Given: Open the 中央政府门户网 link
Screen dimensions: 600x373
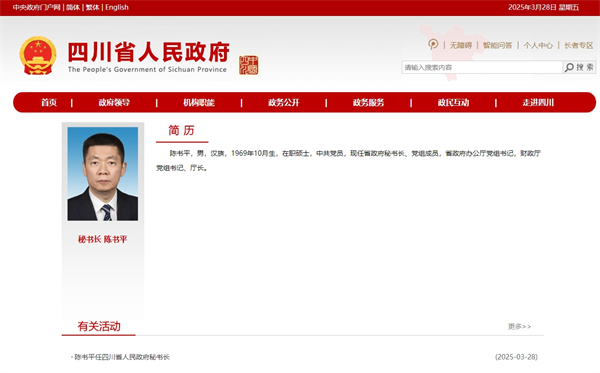Looking at the screenshot, I should click(36, 7).
